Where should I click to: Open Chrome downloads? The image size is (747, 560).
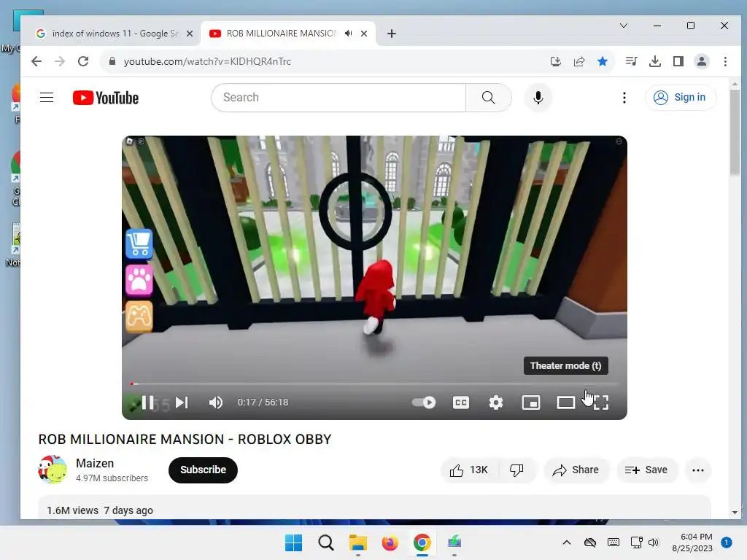[655, 61]
